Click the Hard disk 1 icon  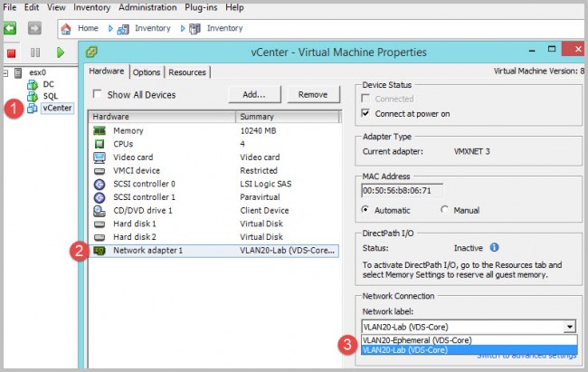pyautogui.click(x=100, y=224)
